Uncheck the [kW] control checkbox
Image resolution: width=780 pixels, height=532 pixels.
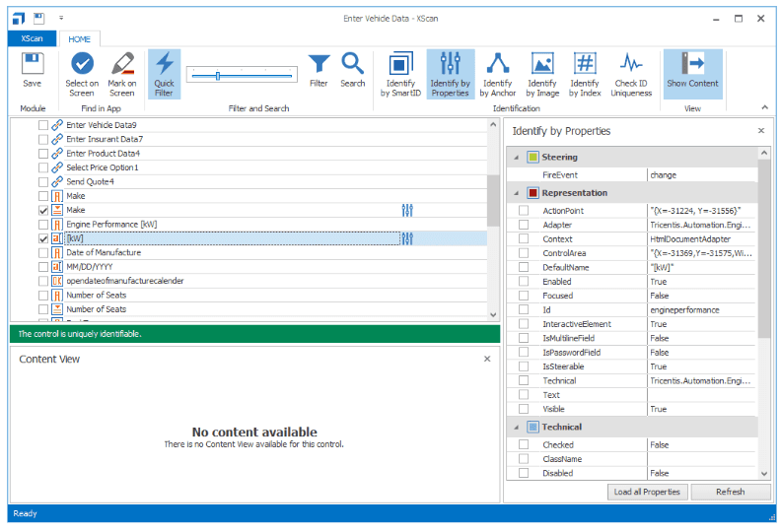click(43, 239)
